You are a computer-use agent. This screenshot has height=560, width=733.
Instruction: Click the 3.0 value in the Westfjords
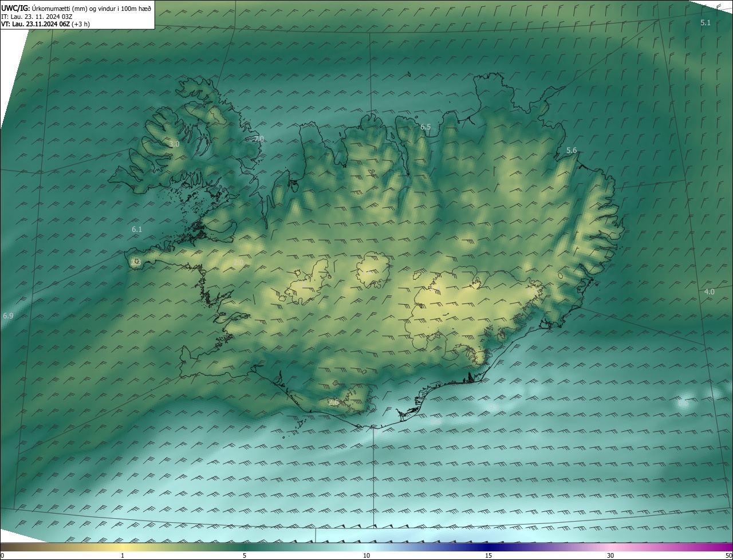pos(174,144)
